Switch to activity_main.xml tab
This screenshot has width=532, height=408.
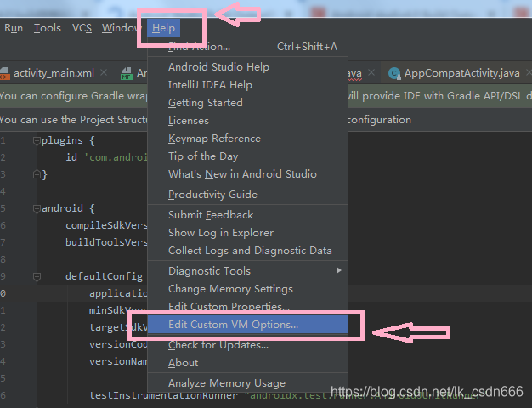54,73
